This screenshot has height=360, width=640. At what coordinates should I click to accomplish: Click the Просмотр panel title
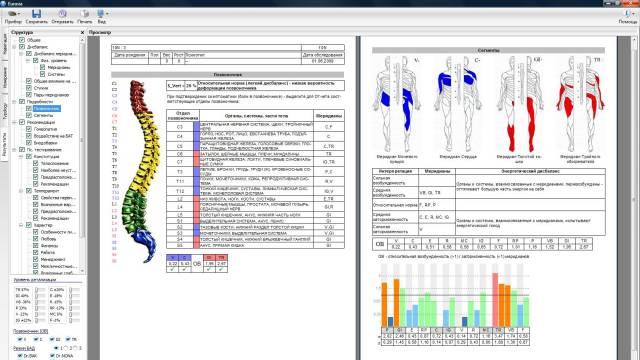tap(100, 32)
